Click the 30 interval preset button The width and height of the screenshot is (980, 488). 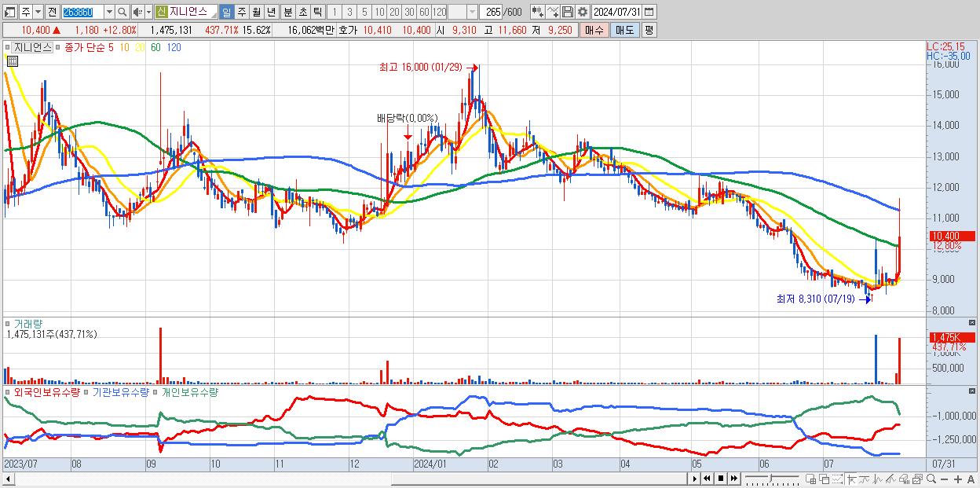click(x=409, y=12)
